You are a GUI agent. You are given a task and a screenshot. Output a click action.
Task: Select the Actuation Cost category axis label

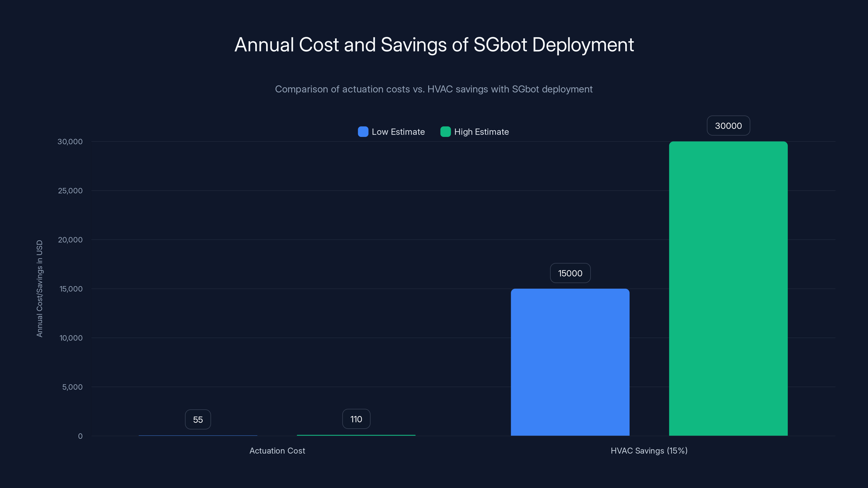277,451
